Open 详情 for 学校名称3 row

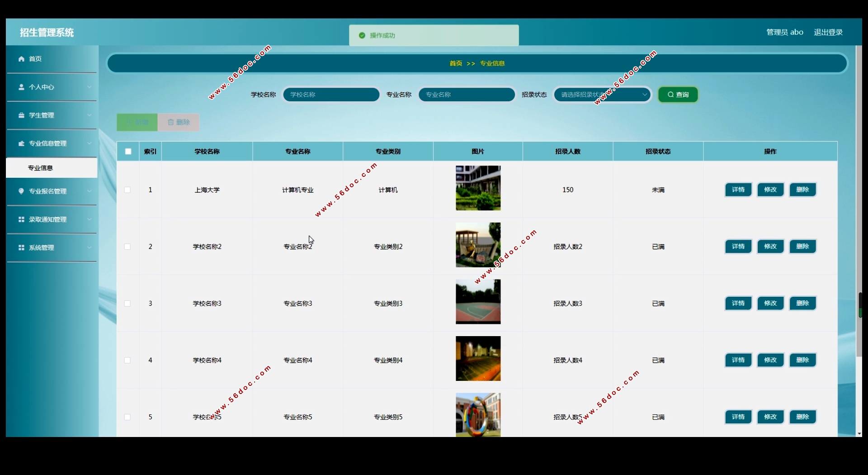click(x=738, y=303)
